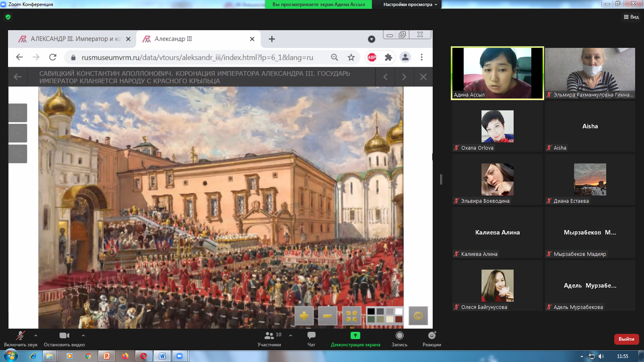Select Эльвира Воеводина's participant tile
Image resolution: width=644 pixels, height=362 pixels.
click(497, 179)
